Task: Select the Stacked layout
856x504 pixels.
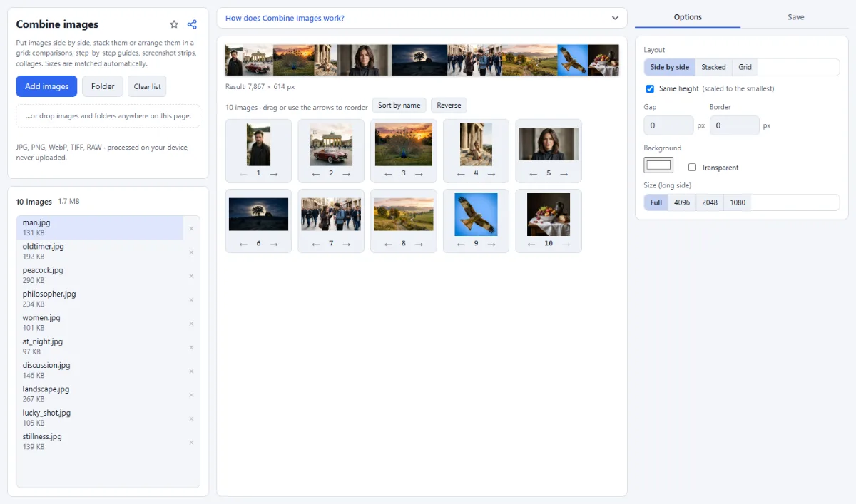Action: coord(713,67)
